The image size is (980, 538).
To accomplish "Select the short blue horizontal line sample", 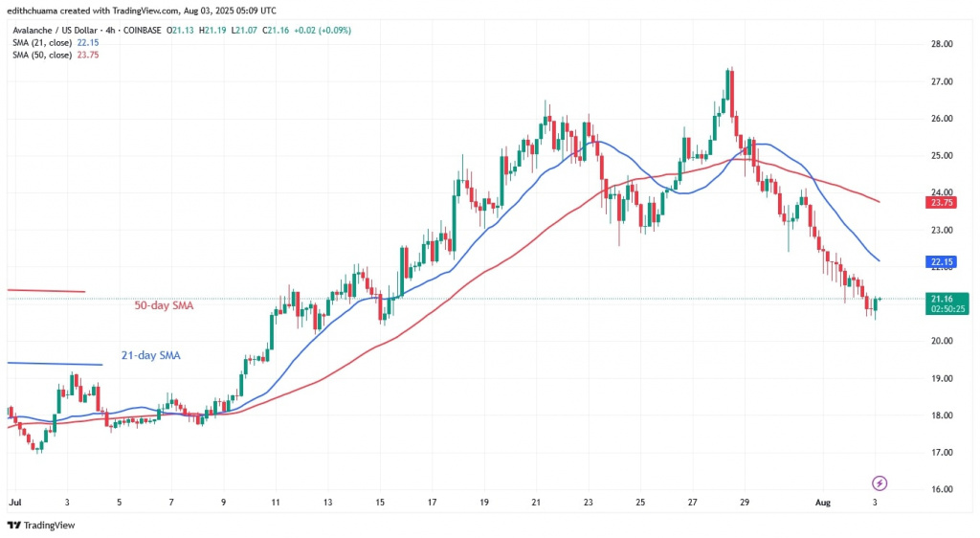I will 54,364.
